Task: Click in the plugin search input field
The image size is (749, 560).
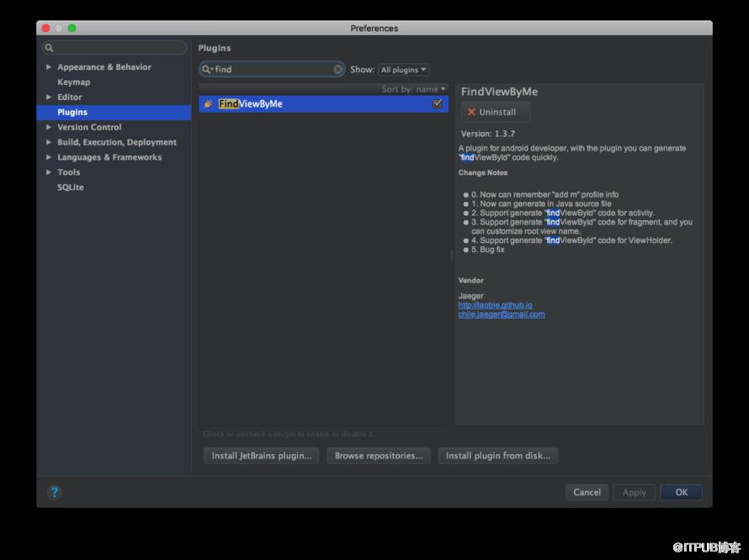Action: [271, 69]
